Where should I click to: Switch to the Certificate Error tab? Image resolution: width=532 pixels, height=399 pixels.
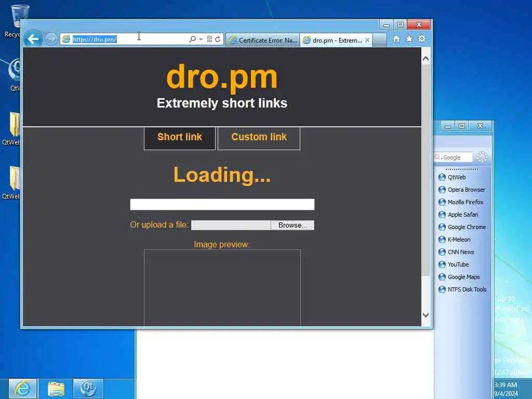(262, 40)
